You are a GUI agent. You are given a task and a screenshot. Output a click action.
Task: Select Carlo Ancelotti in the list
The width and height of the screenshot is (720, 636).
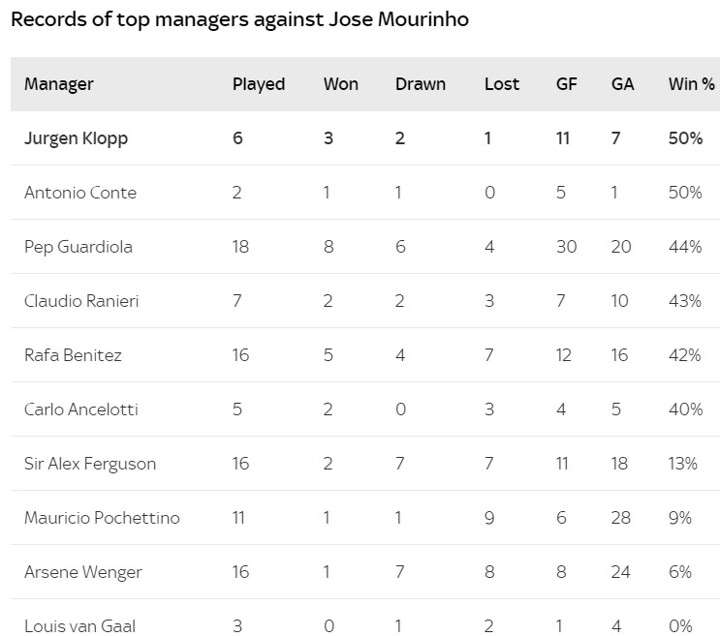81,409
